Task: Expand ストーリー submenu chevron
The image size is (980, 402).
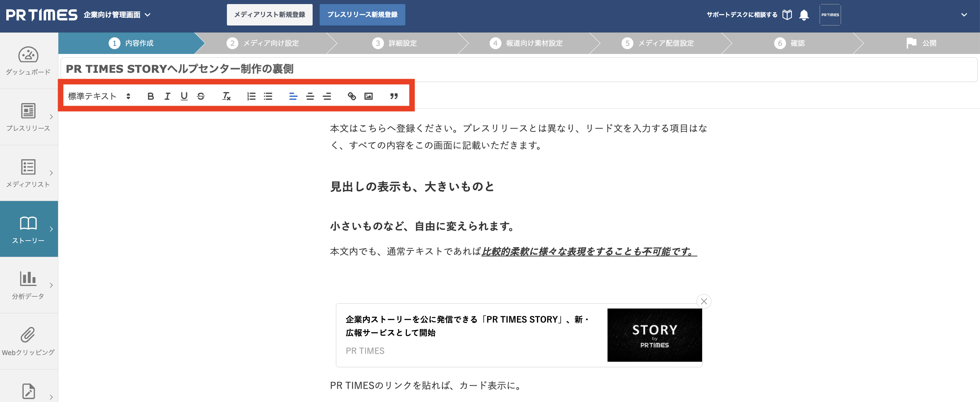Action: 51,229
